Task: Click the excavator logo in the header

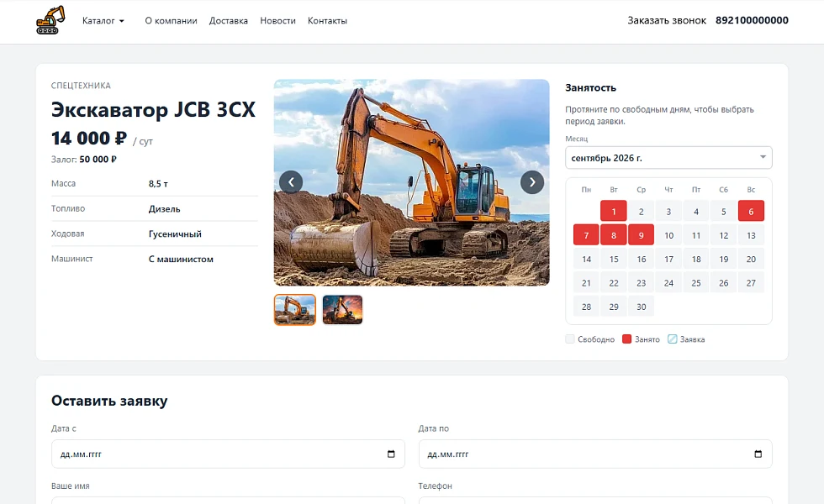Action: click(50, 20)
